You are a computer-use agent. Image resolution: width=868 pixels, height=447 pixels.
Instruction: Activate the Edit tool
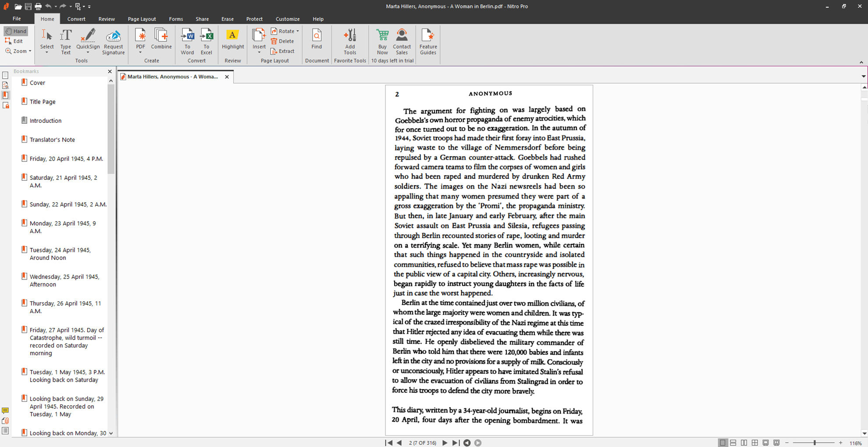tap(14, 41)
